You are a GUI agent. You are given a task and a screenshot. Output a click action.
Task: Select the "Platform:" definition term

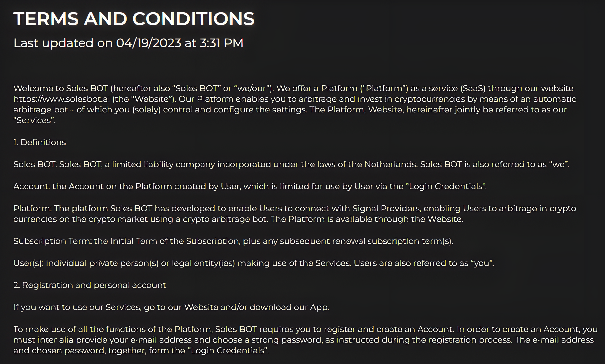coord(32,208)
